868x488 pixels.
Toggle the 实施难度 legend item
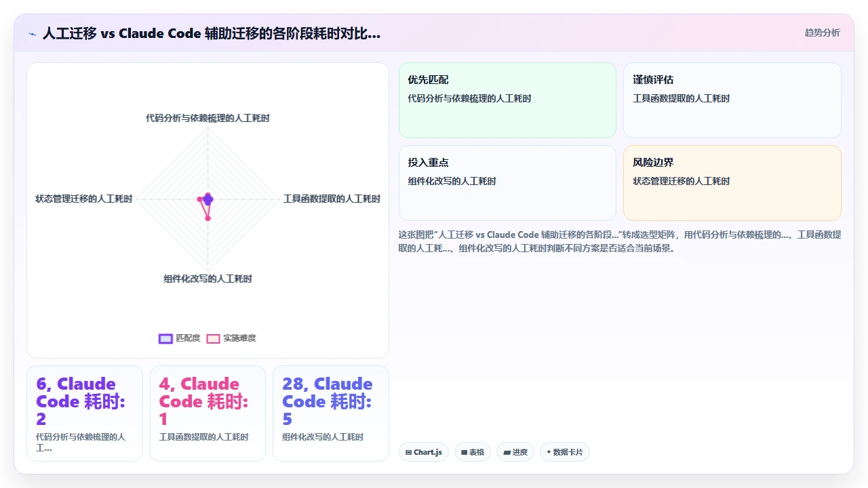[x=231, y=338]
